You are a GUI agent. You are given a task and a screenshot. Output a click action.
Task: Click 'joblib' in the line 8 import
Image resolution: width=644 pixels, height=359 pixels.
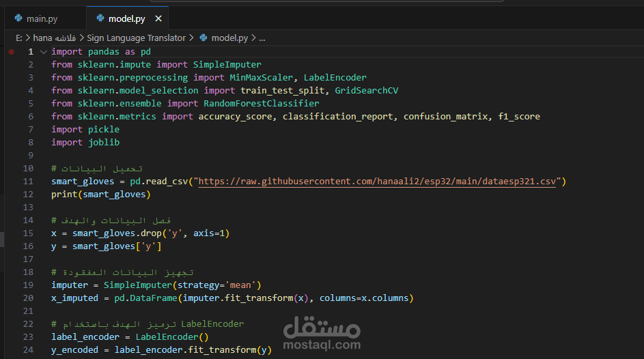[104, 143]
